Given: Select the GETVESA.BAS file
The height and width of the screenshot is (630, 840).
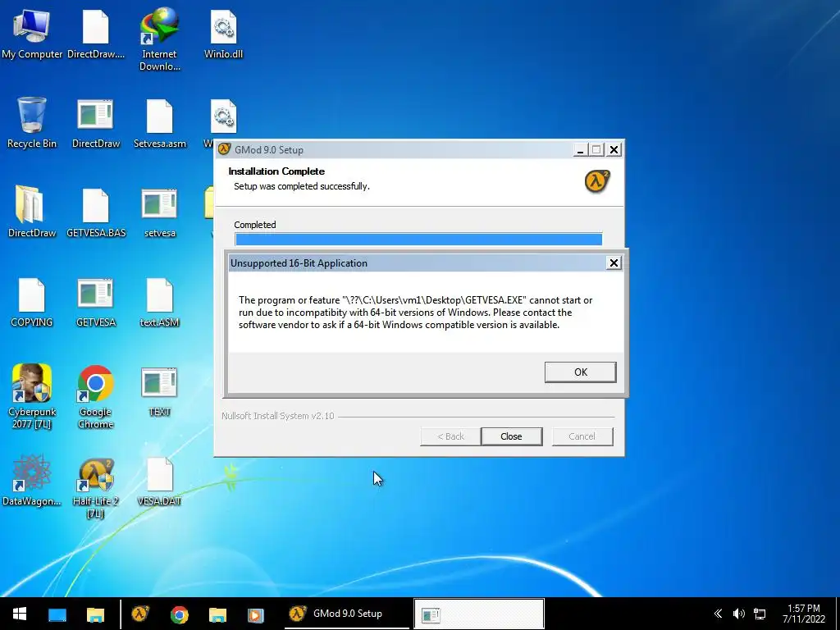Looking at the screenshot, I should coord(96,212).
